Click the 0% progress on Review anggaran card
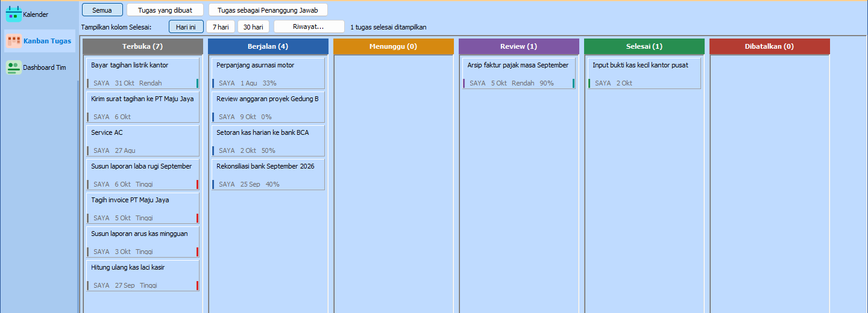This screenshot has width=868, height=313. (x=266, y=117)
